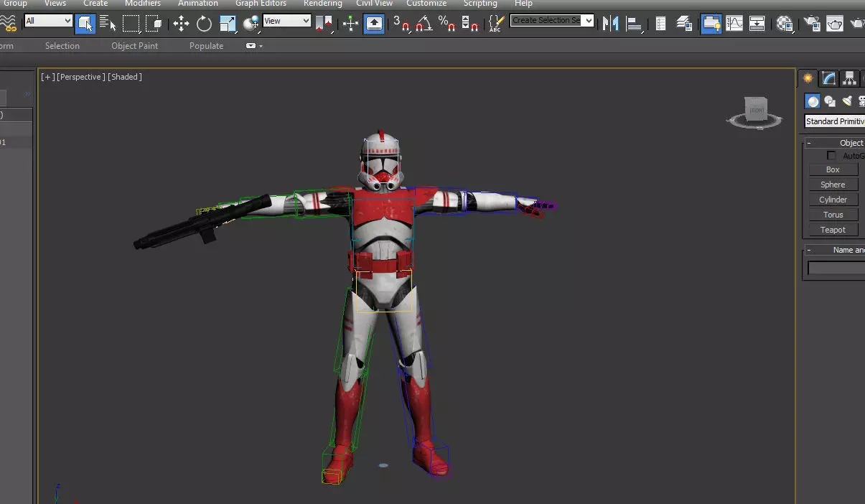Open the Create menu
Viewport: 865px width, 504px height.
(x=95, y=4)
